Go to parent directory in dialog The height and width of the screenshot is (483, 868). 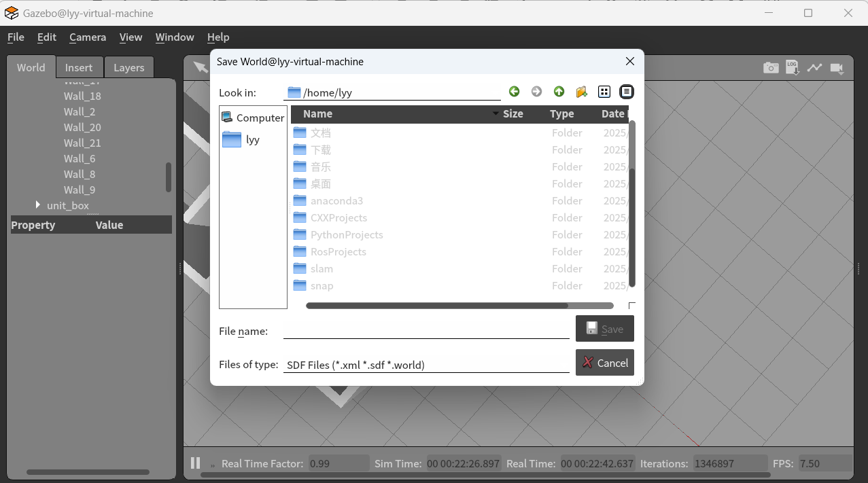(559, 92)
